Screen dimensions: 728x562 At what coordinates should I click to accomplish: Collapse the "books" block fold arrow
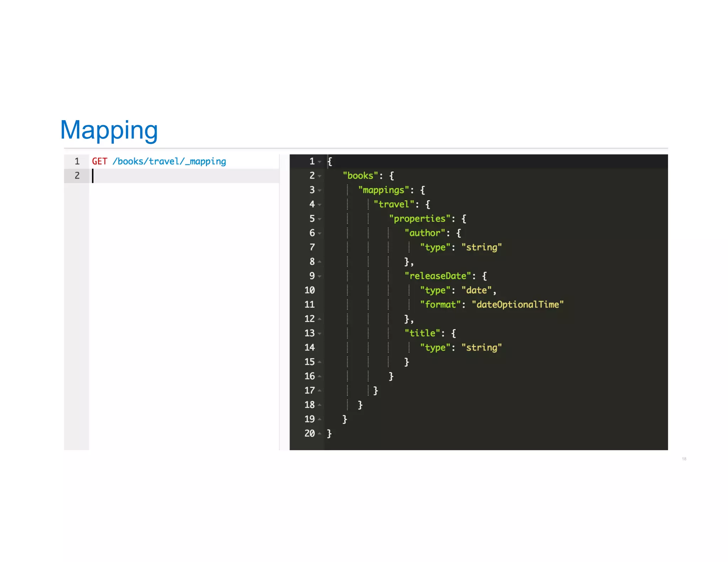(320, 176)
